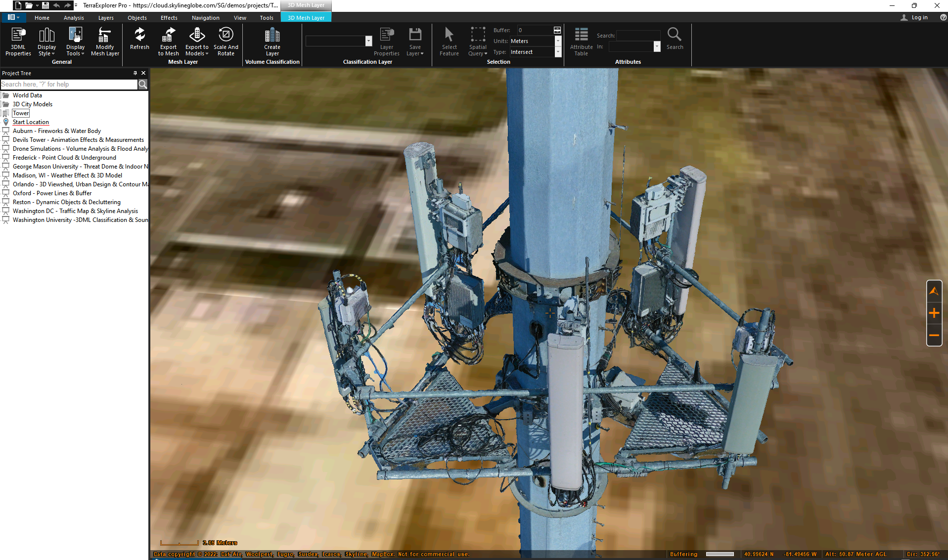Select Reston - Dynamic Objects & Decluttering

click(x=66, y=202)
